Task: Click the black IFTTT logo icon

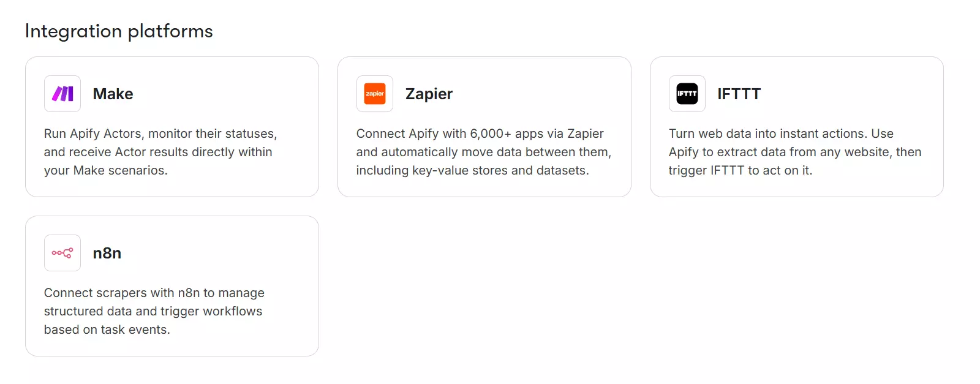Action: [x=687, y=94]
